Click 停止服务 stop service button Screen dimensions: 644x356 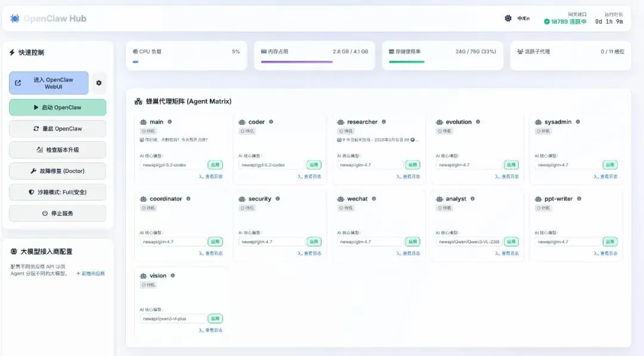coord(57,213)
